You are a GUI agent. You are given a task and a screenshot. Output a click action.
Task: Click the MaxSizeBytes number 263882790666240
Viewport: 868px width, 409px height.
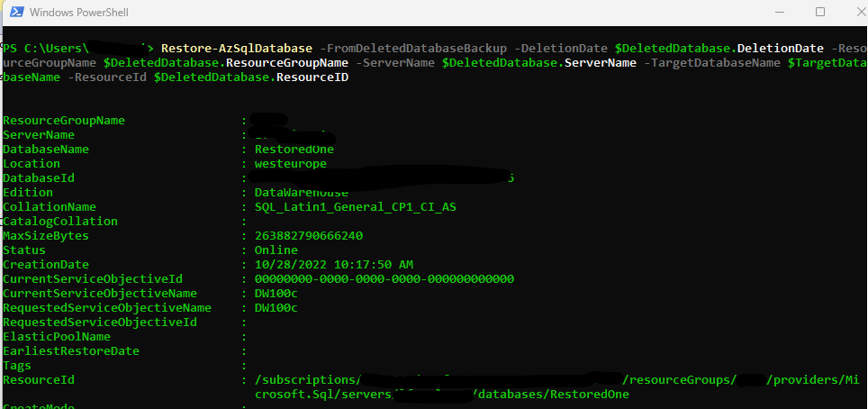308,235
